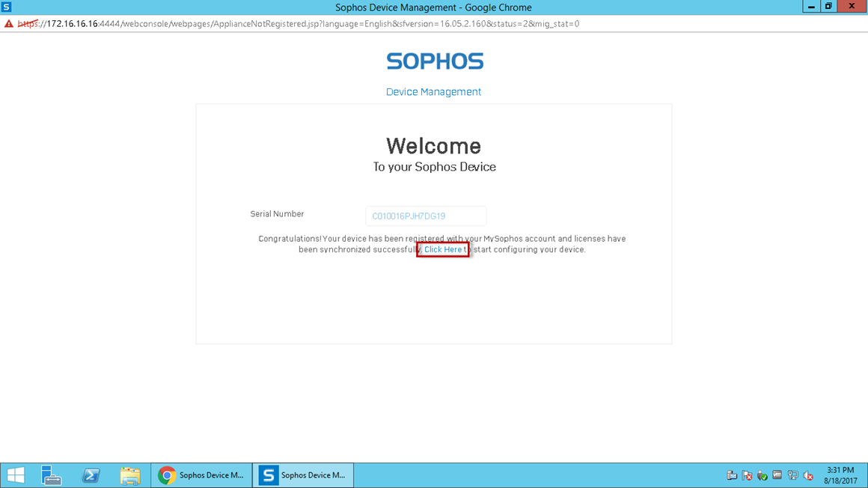Launch Server Manager from the taskbar
This screenshot has width=868, height=488.
coord(51,475)
